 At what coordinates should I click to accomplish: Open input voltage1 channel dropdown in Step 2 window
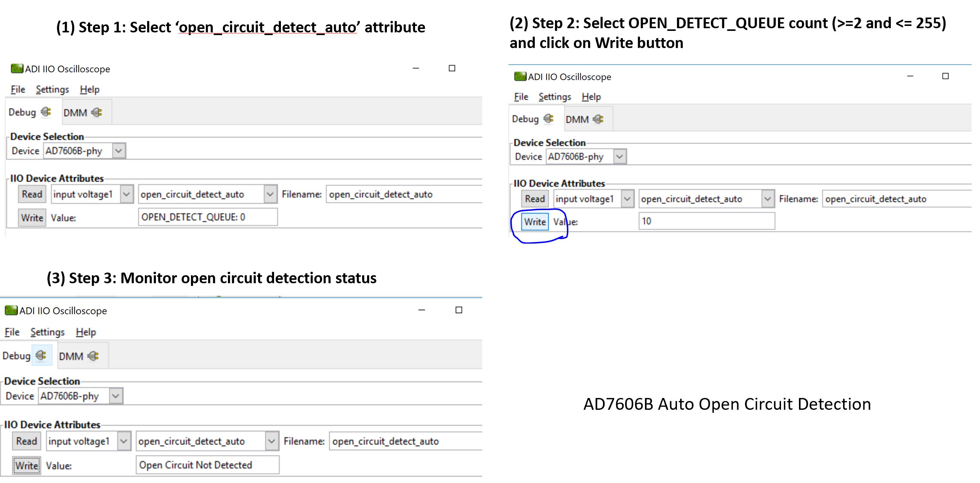point(594,199)
